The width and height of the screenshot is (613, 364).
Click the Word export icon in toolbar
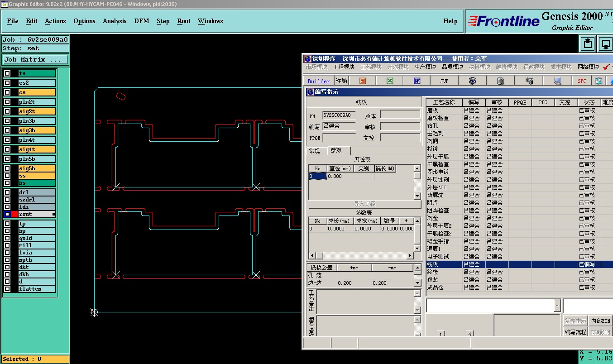click(x=417, y=81)
